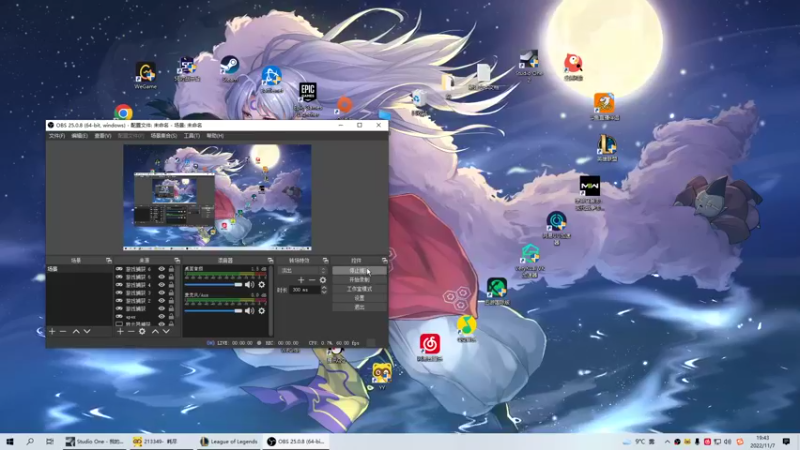Screen dimensions: 800x450
Task: Pop out the 场景 dock panel
Action: click(x=109, y=260)
